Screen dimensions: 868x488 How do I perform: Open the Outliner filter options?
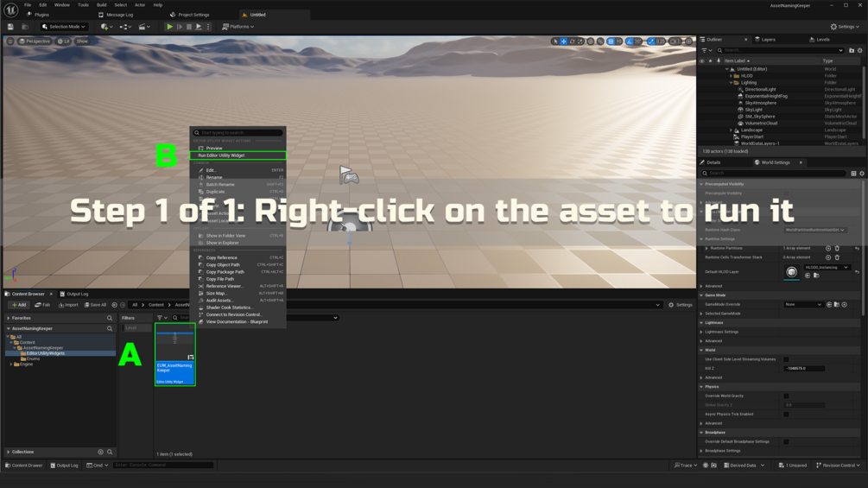(706, 50)
